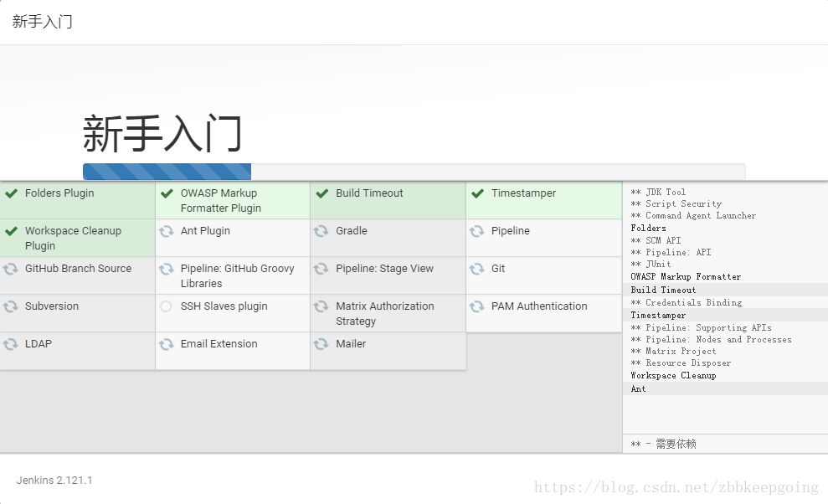Click 'Workspace Cleanup' entry in install log
The image size is (828, 504).
pyautogui.click(x=673, y=376)
